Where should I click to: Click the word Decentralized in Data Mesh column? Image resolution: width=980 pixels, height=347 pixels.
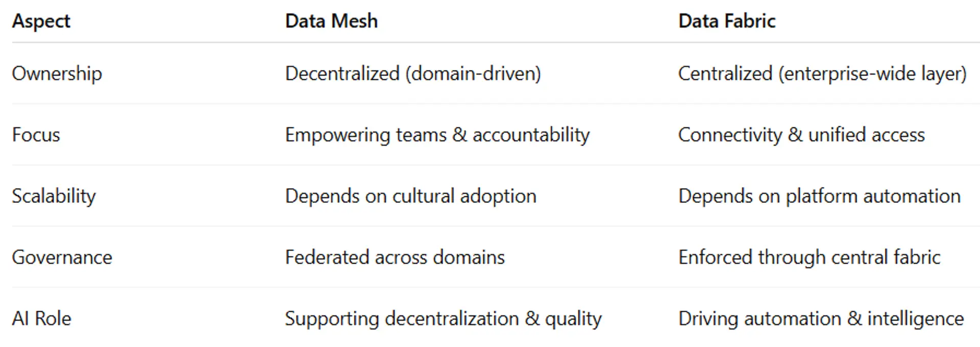click(x=342, y=74)
